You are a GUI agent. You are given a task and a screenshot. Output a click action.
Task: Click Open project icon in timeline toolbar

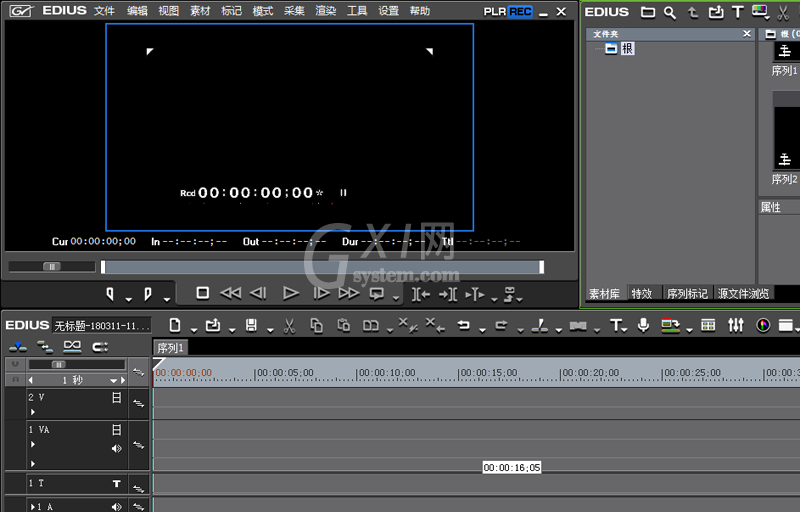(x=213, y=325)
